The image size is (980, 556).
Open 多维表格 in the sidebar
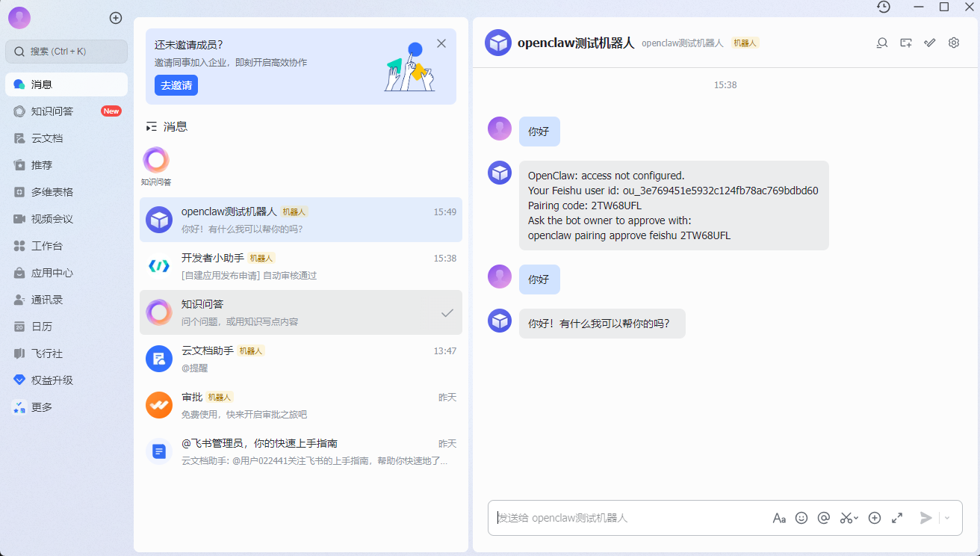pos(66,192)
